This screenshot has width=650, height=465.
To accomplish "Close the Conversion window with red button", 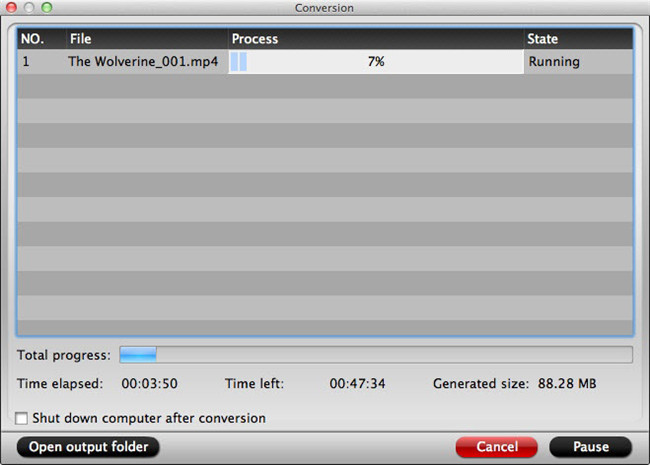I will click(11, 7).
